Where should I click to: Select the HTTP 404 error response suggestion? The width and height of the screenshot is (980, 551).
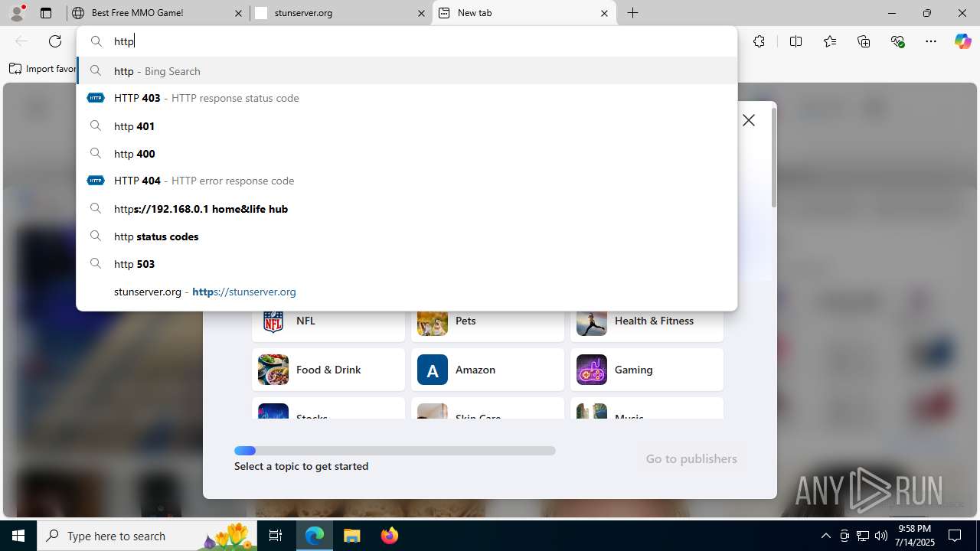(x=407, y=181)
